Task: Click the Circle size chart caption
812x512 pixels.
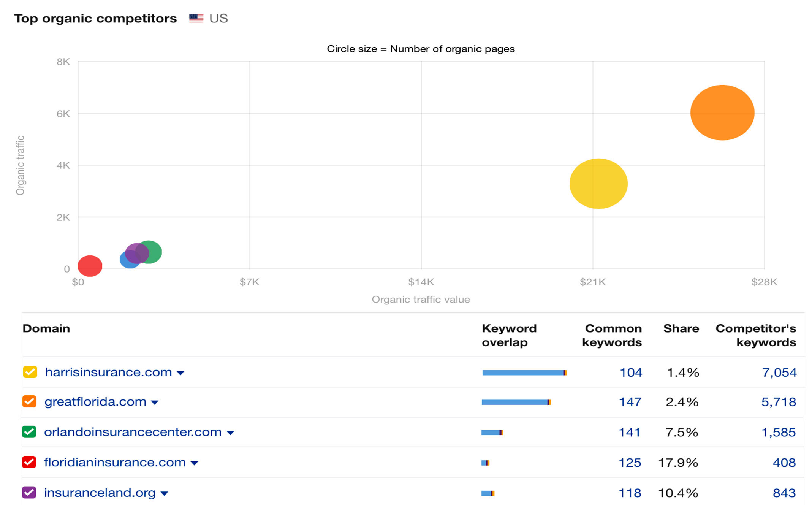Action: 421,49
